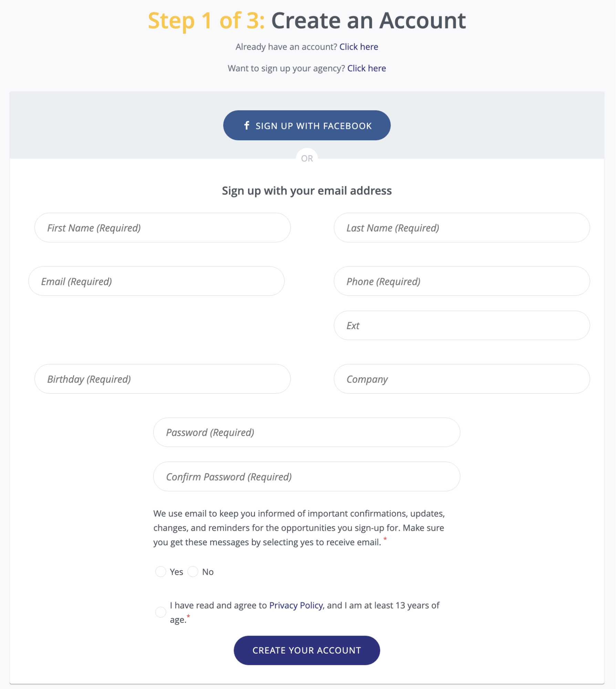Select the Ext input field
Image resolution: width=616 pixels, height=689 pixels.
pyautogui.click(x=462, y=325)
